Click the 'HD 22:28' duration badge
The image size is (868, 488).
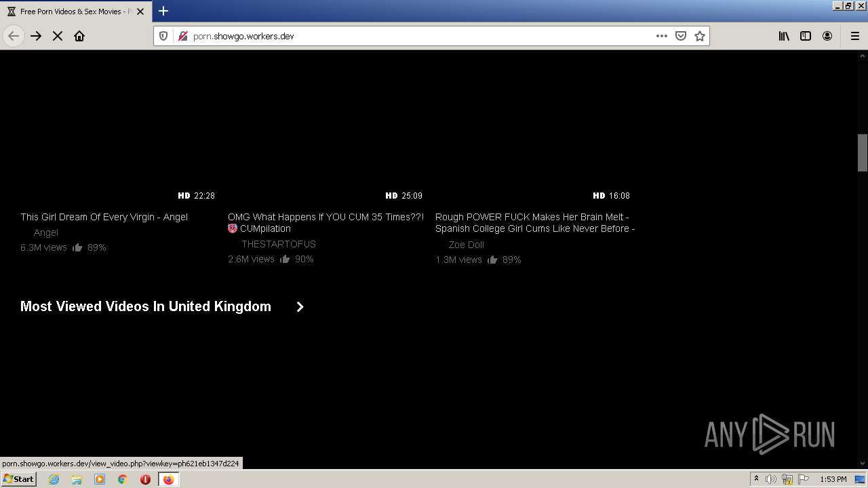point(197,195)
